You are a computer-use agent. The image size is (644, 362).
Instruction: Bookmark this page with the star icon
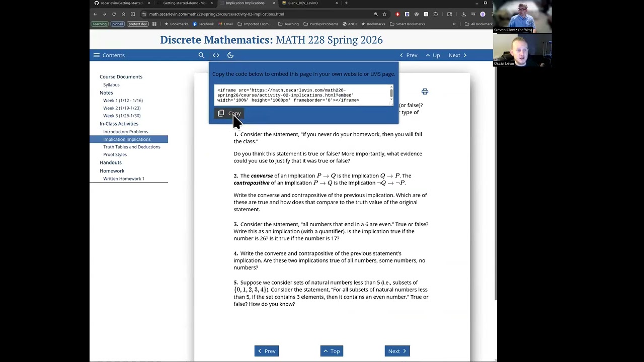point(384,14)
